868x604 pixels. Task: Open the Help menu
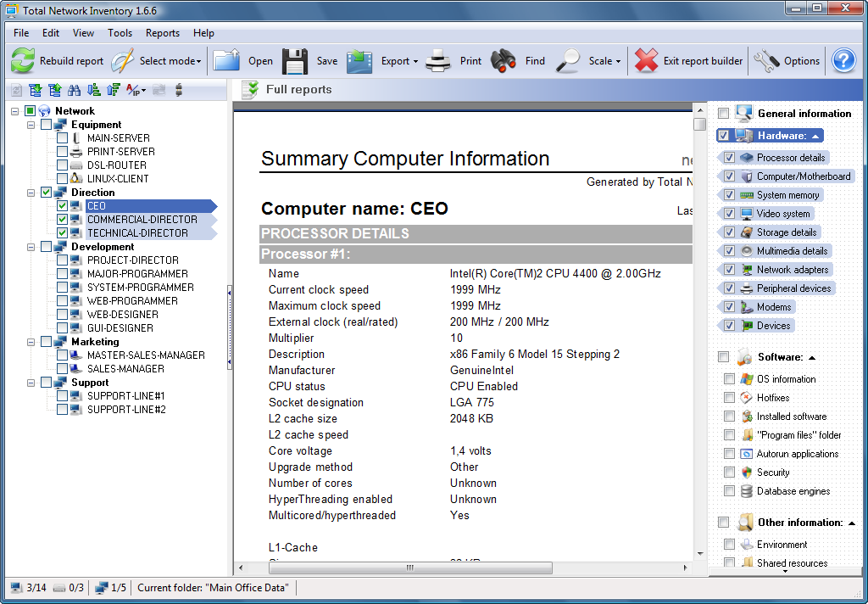click(x=203, y=33)
